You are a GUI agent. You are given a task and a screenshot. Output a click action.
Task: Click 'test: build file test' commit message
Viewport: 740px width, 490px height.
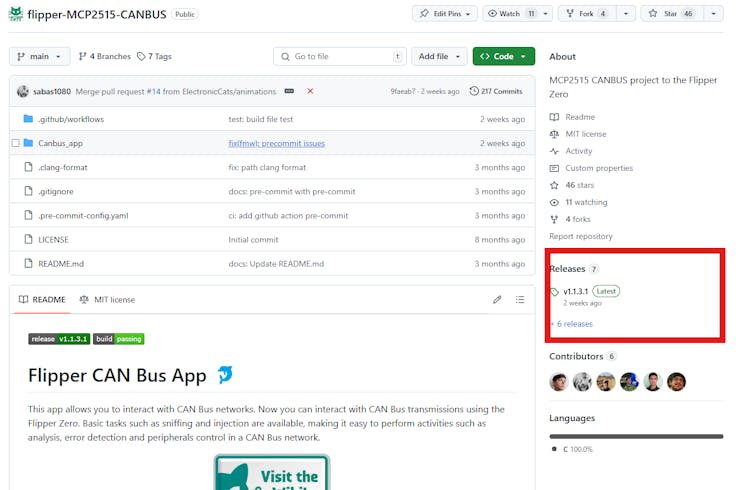261,119
